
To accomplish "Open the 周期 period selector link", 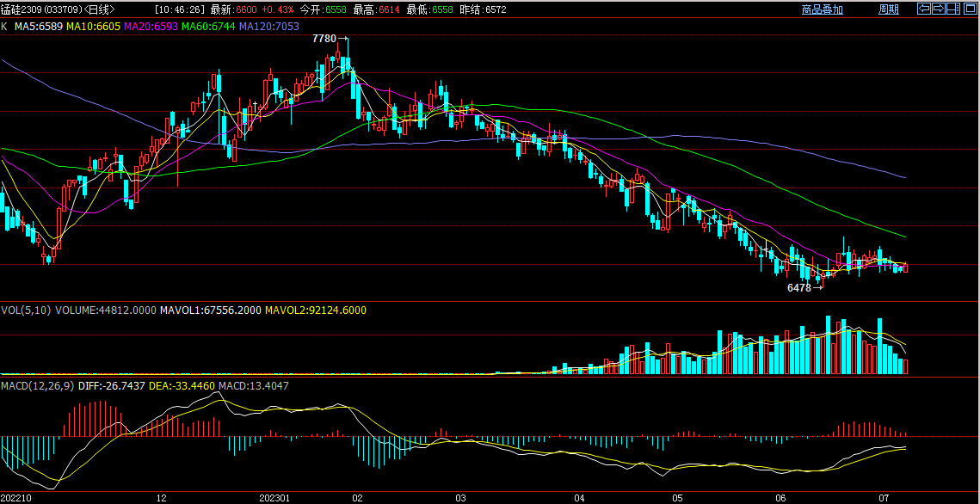I will pyautogui.click(x=889, y=9).
